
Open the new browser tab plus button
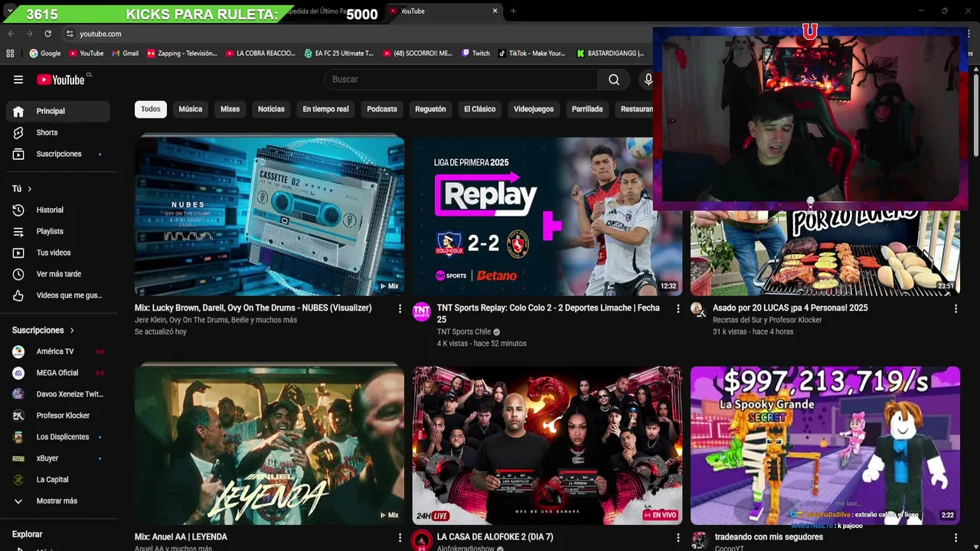[x=513, y=11]
